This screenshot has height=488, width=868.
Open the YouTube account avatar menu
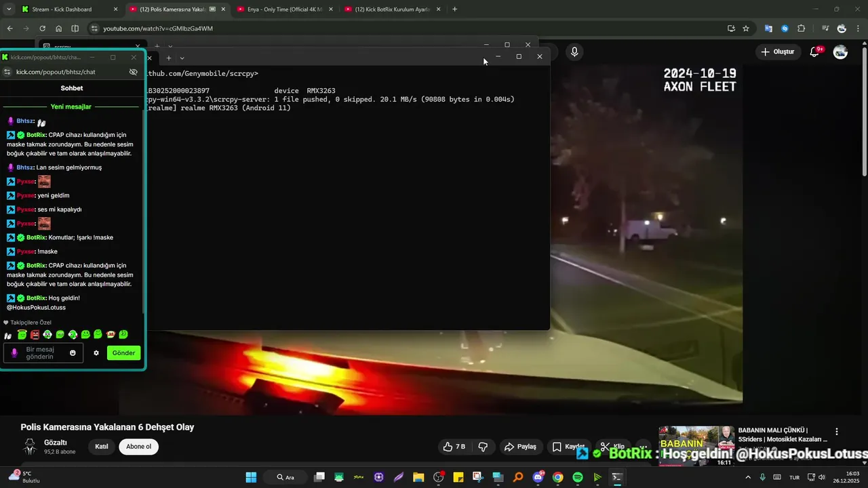pos(840,52)
